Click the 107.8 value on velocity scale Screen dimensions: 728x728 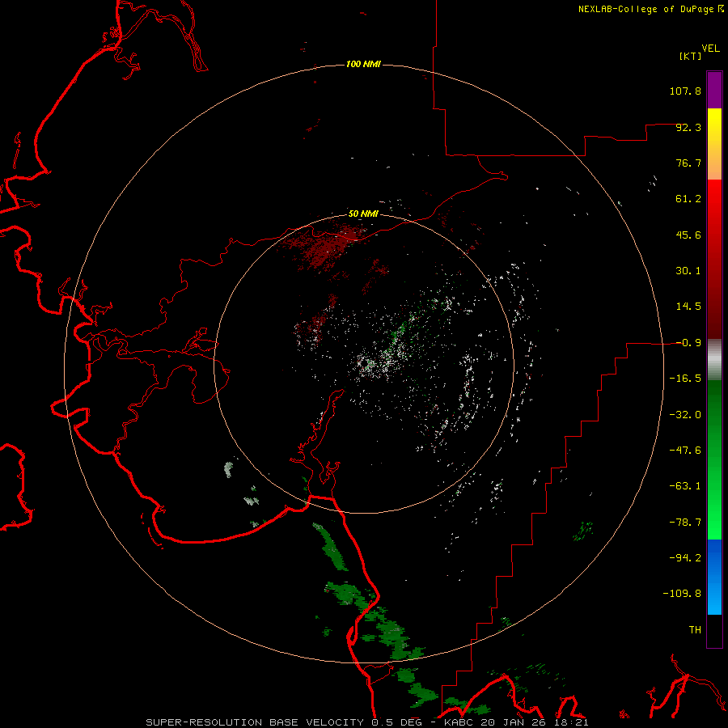685,91
